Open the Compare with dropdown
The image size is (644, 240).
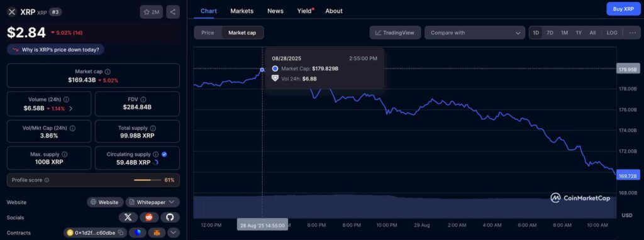pyautogui.click(x=475, y=33)
